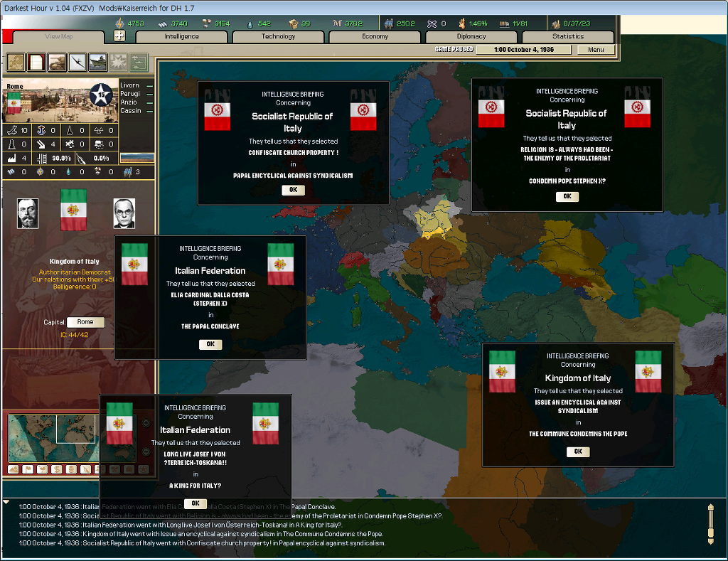Switch to the Intelligence tab
The height and width of the screenshot is (561, 728).
(x=181, y=36)
